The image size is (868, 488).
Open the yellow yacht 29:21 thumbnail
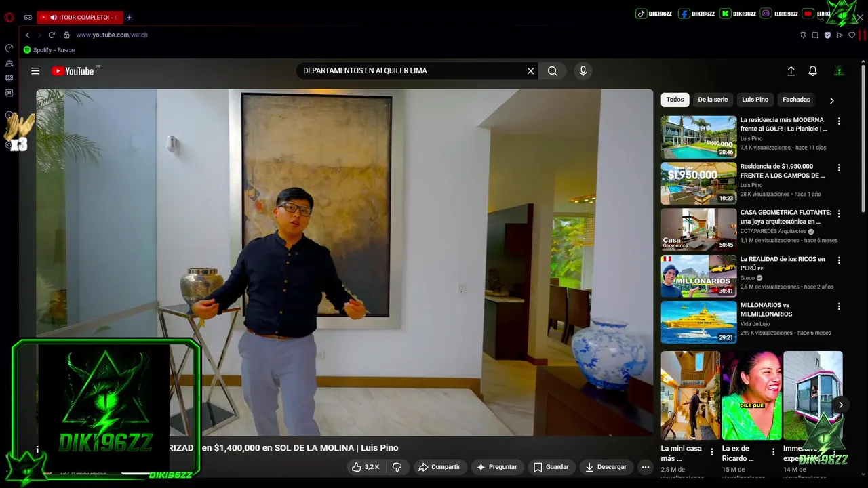click(x=698, y=322)
